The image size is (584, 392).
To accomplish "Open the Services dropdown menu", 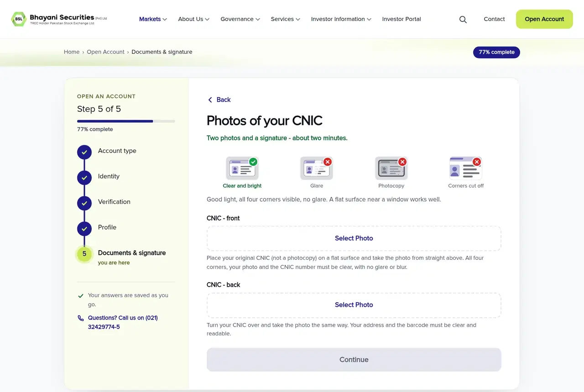I will click(285, 19).
